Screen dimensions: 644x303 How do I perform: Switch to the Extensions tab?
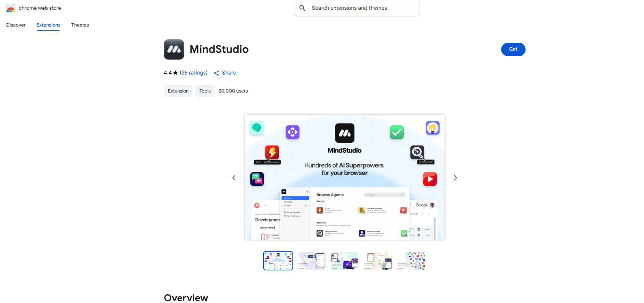[x=48, y=25]
